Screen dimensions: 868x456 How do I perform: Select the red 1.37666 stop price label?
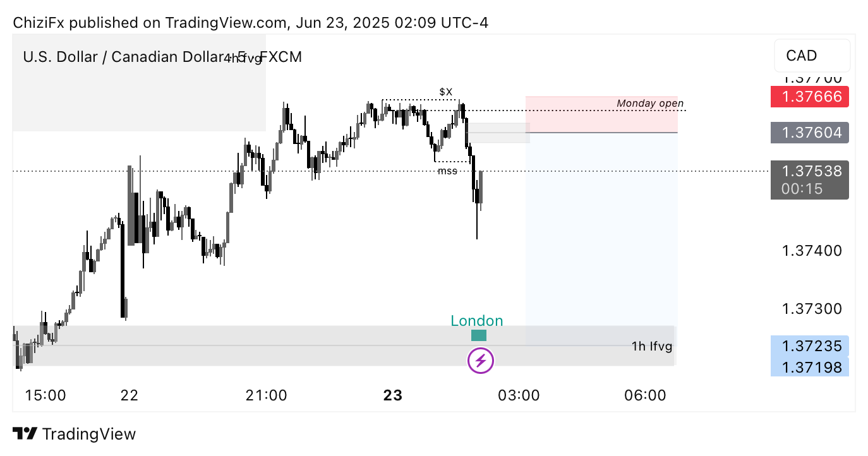coord(810,97)
